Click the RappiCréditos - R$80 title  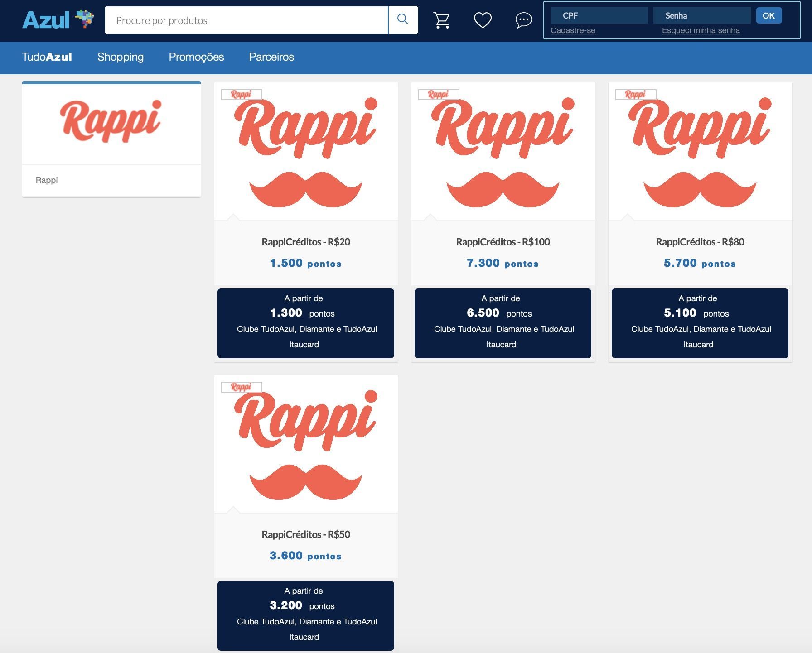(x=700, y=242)
